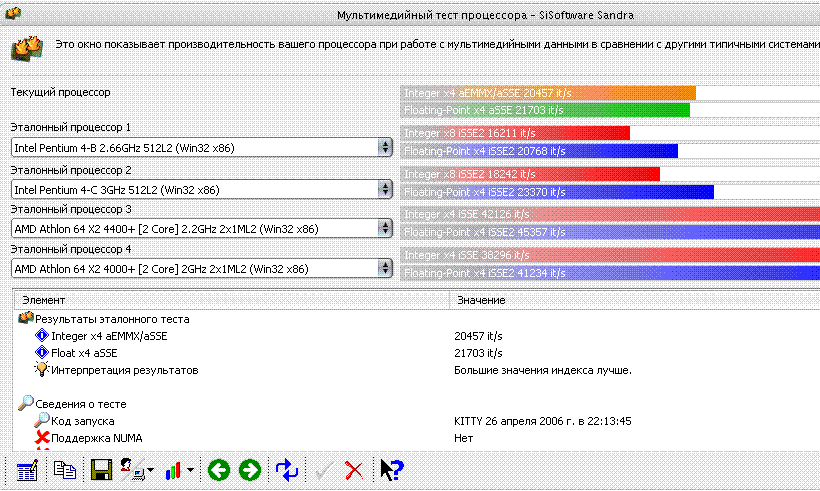The width and height of the screenshot is (820, 491).
Task: Click the large multimedia benchmark flame icon
Action: pos(27,49)
